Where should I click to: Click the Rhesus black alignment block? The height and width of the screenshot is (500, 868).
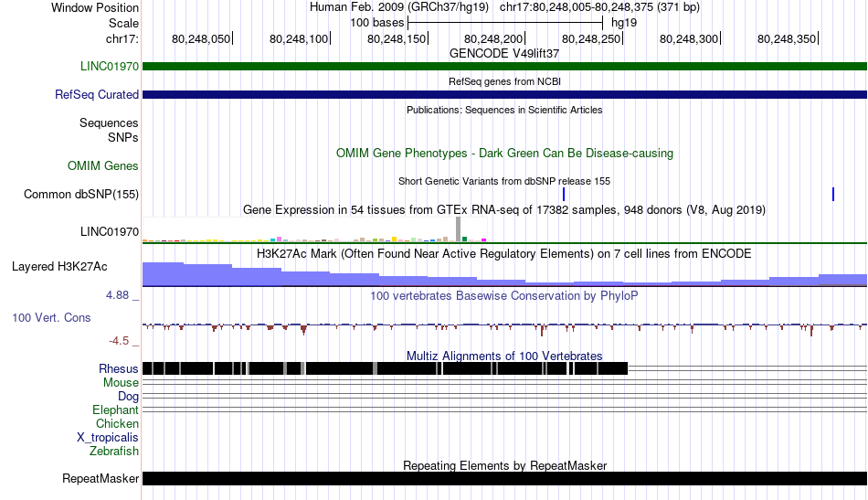[386, 368]
